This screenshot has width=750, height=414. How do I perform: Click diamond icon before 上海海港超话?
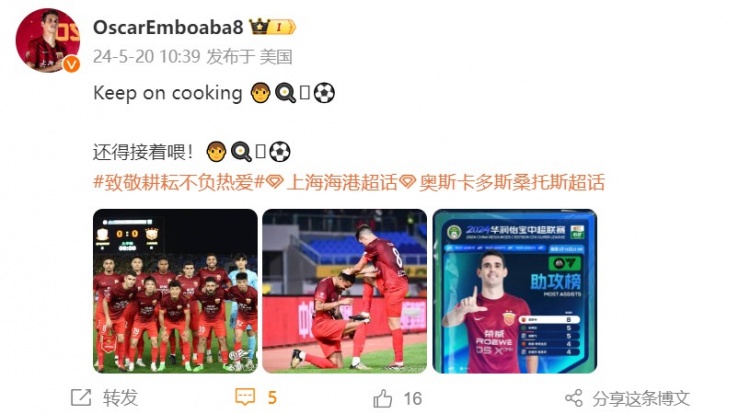[x=275, y=182]
